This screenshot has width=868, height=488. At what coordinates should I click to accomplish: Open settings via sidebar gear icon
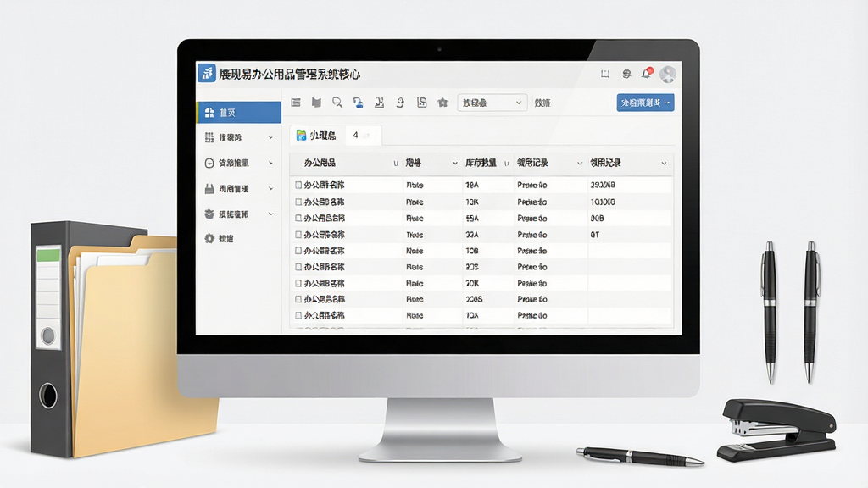click(209, 238)
